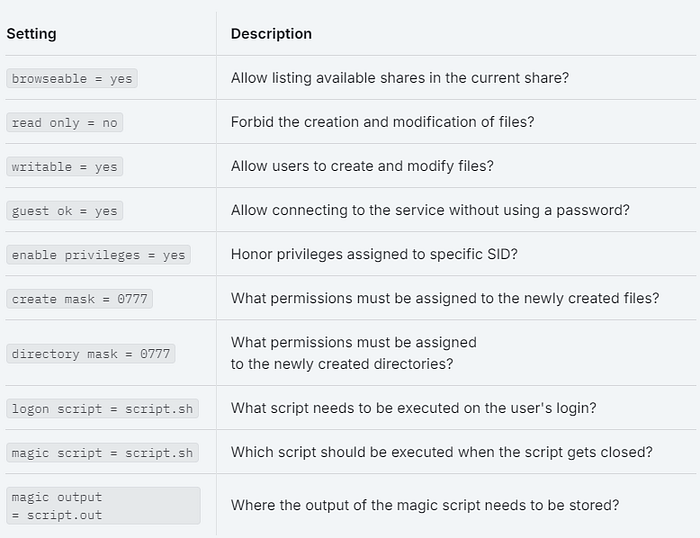Click 'Allow users to create and modify files?'
This screenshot has height=538, width=700.
tap(362, 166)
